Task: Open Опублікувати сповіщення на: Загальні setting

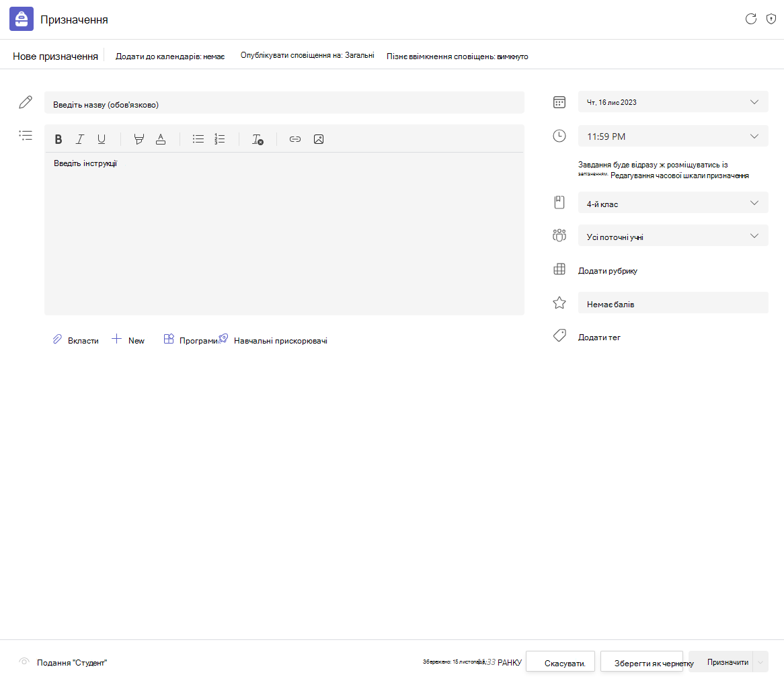Action: (307, 56)
